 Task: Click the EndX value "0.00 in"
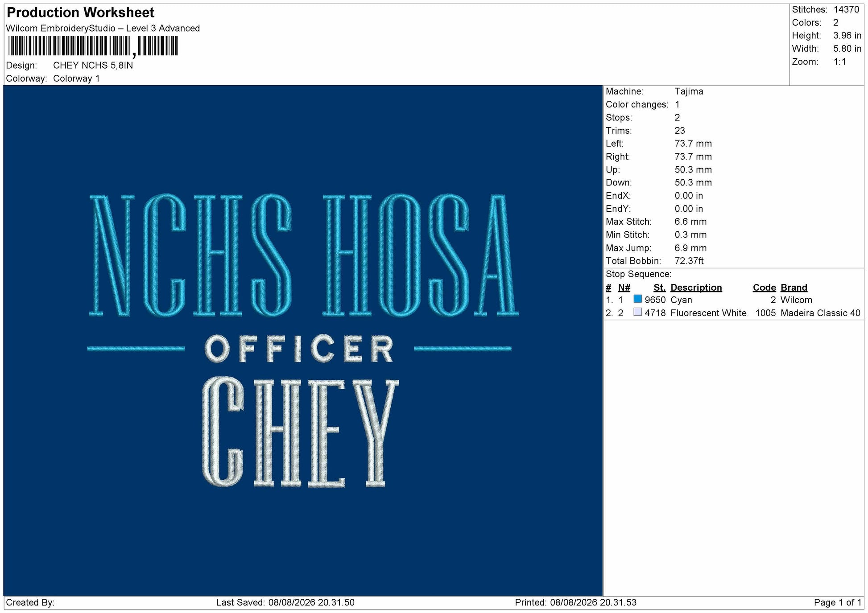pos(689,195)
